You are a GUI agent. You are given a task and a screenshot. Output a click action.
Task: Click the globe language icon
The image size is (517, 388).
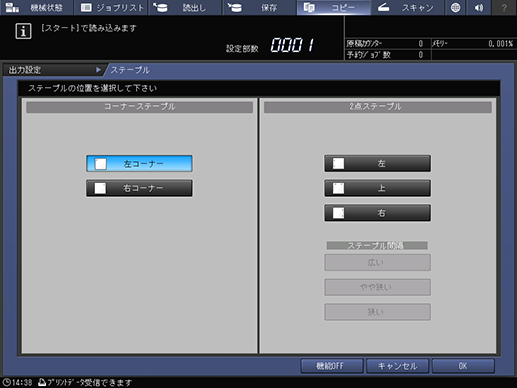455,7
